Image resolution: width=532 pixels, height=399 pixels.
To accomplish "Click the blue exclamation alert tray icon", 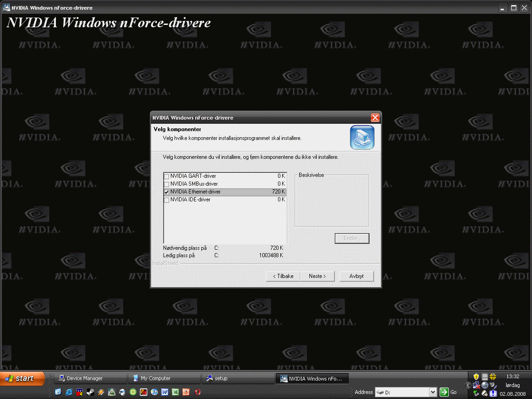I will (x=493, y=393).
